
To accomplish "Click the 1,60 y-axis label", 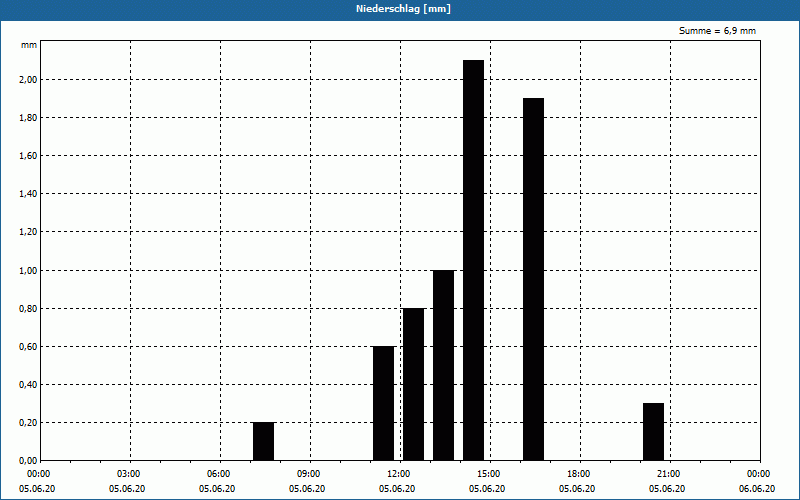I will coord(28,156).
